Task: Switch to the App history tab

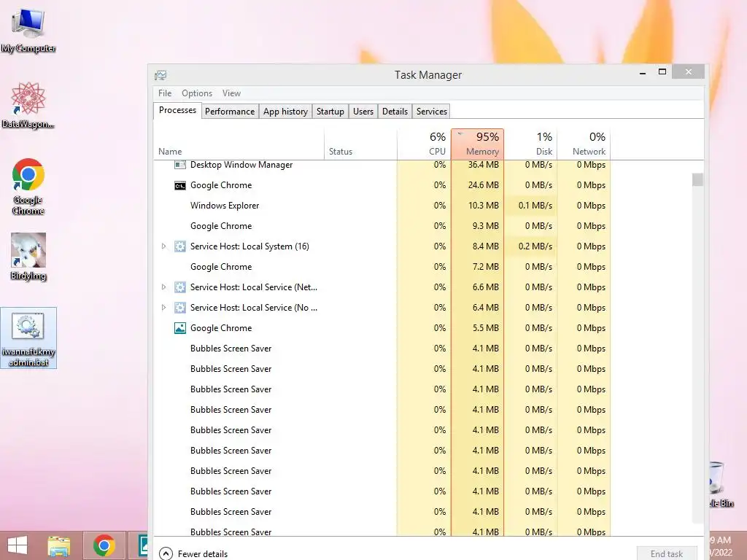Action: 285,112
